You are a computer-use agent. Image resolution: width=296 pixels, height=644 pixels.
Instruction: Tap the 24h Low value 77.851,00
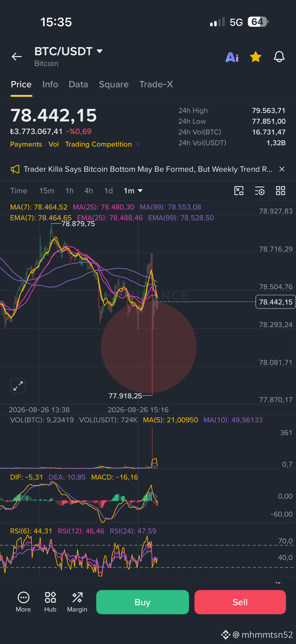269,121
